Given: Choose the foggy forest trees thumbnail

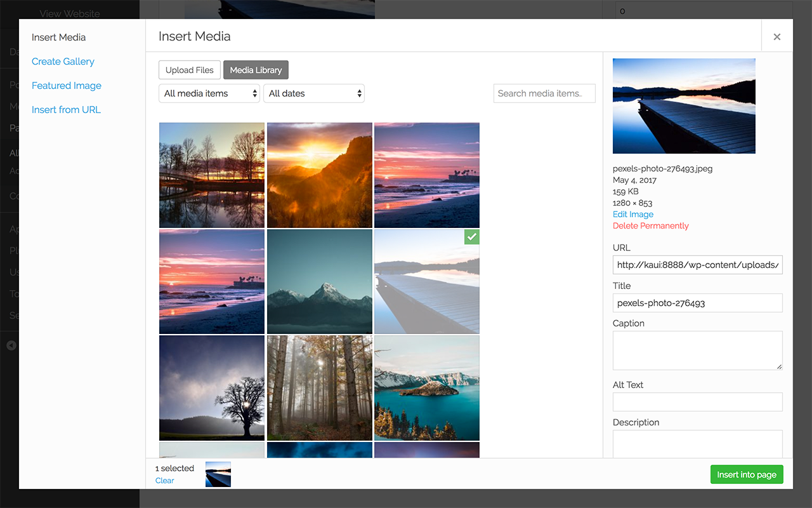Looking at the screenshot, I should (319, 387).
